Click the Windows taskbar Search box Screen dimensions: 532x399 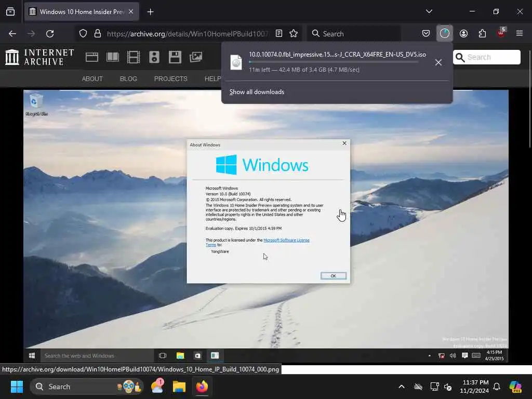pyautogui.click(x=87, y=387)
